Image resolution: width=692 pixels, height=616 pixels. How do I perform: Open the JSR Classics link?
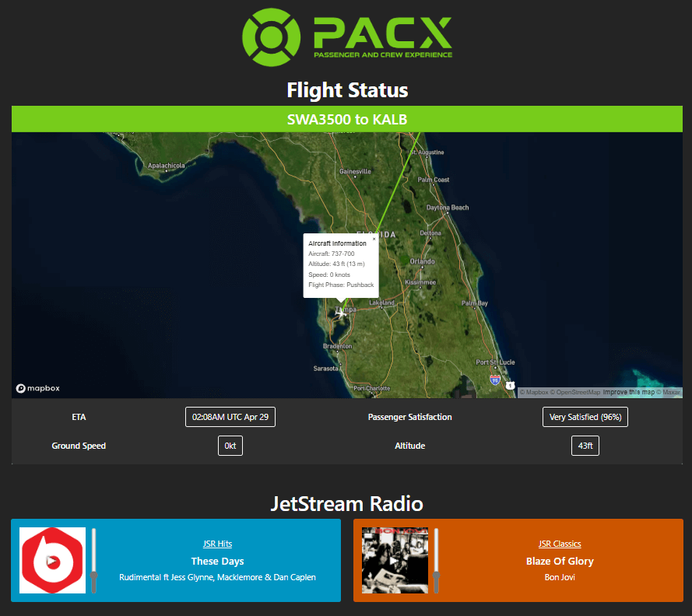pos(560,544)
